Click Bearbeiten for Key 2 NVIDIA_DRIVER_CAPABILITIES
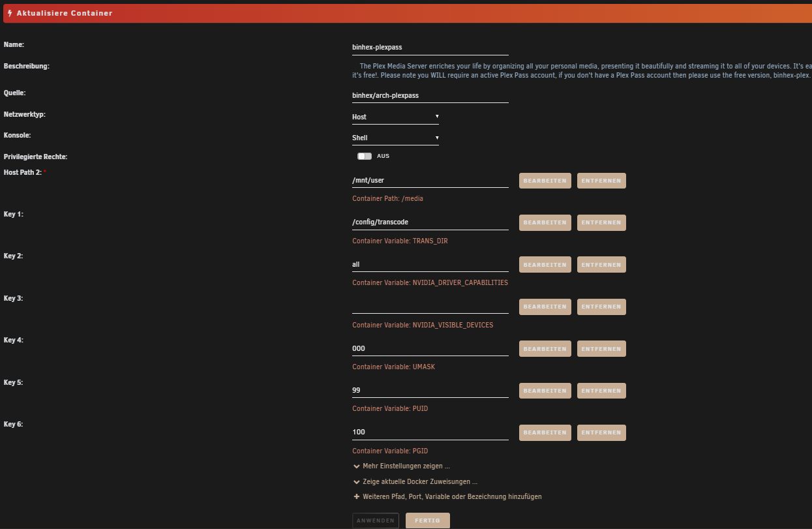This screenshot has width=812, height=529. coord(545,265)
